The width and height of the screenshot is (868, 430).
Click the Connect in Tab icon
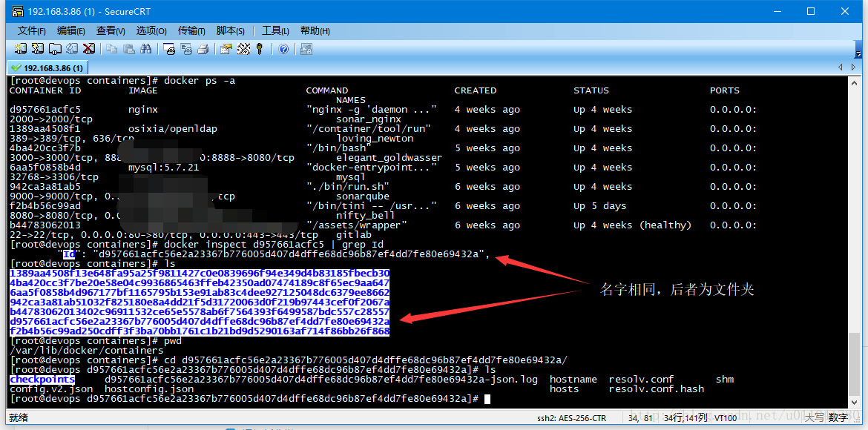[x=55, y=49]
